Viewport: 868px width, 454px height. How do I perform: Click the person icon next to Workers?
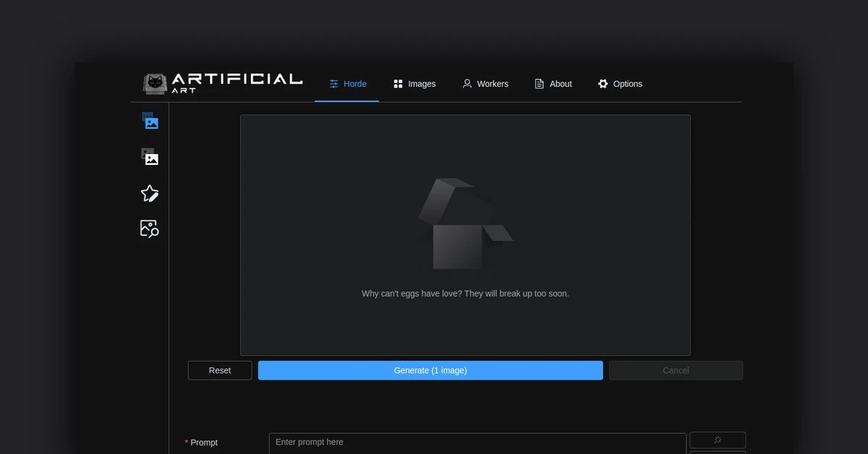[467, 84]
